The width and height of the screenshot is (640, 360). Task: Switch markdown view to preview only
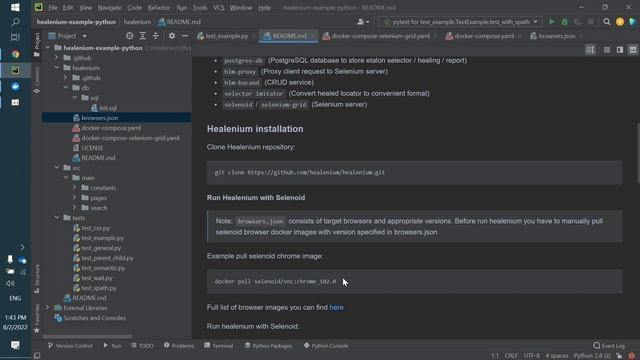pyautogui.click(x=633, y=50)
